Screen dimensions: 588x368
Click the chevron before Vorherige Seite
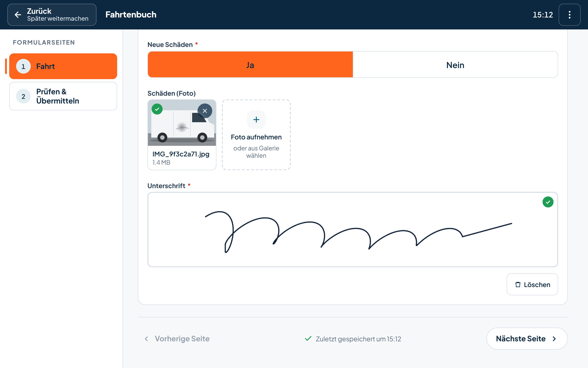click(x=146, y=339)
